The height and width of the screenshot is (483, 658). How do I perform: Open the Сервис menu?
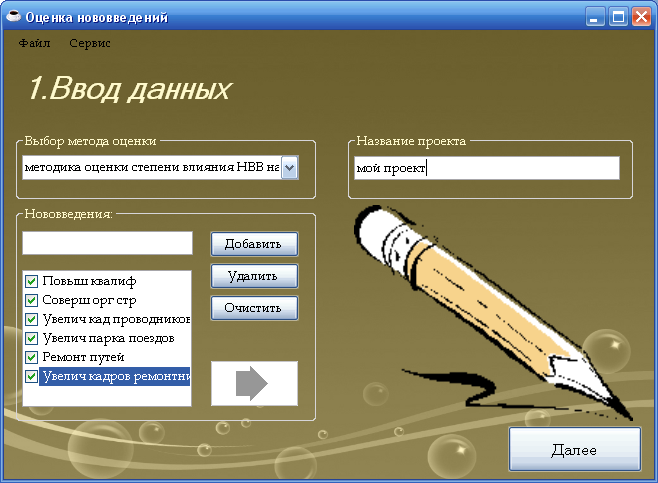89,43
